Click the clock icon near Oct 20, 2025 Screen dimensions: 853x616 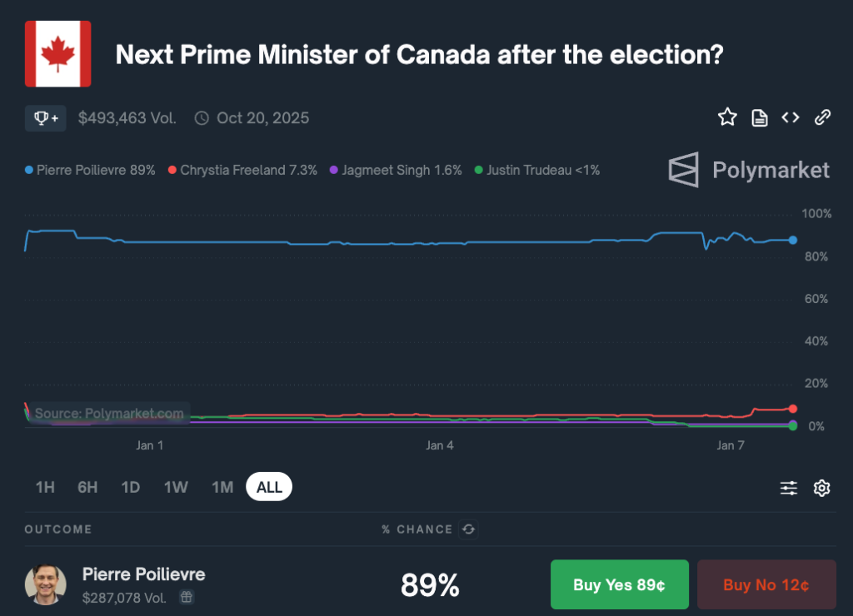click(x=202, y=118)
